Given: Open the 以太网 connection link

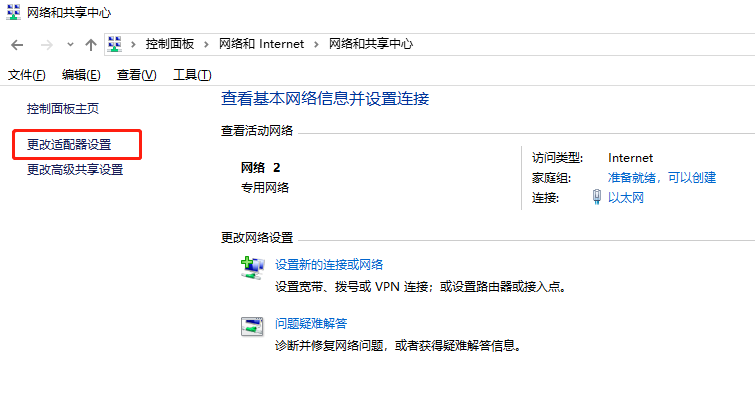Looking at the screenshot, I should tap(625, 198).
